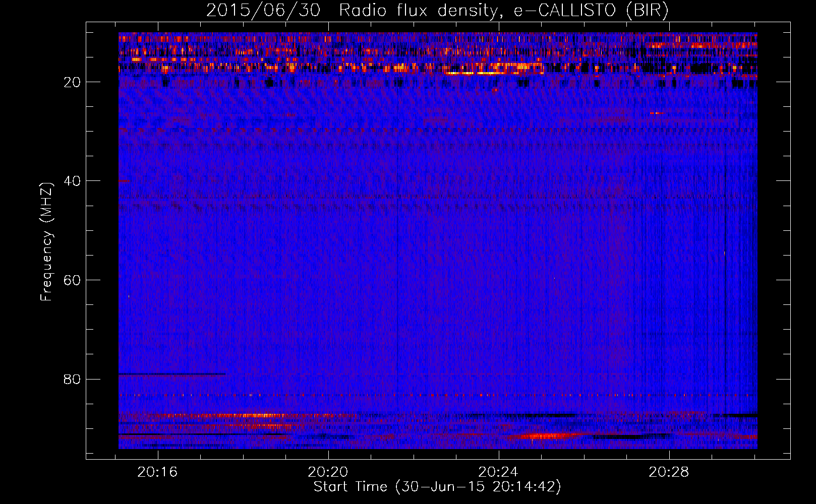Click the 20:28 time tick label

669,472
